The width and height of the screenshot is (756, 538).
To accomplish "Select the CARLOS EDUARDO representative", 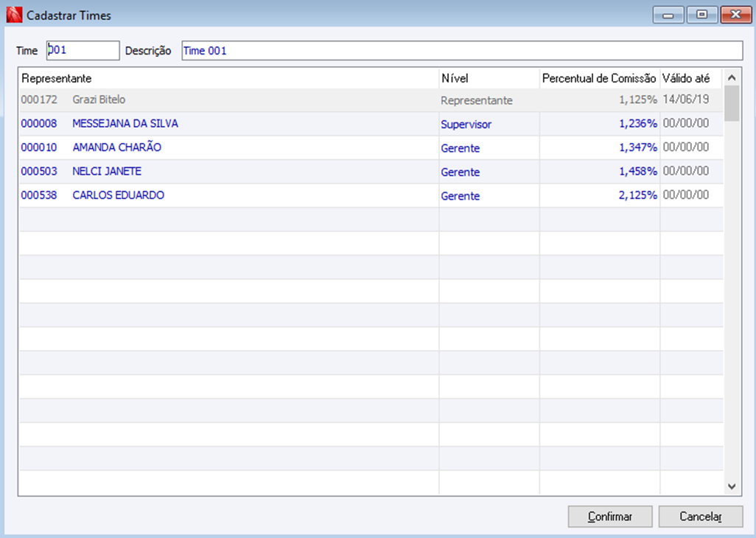I will click(x=119, y=195).
